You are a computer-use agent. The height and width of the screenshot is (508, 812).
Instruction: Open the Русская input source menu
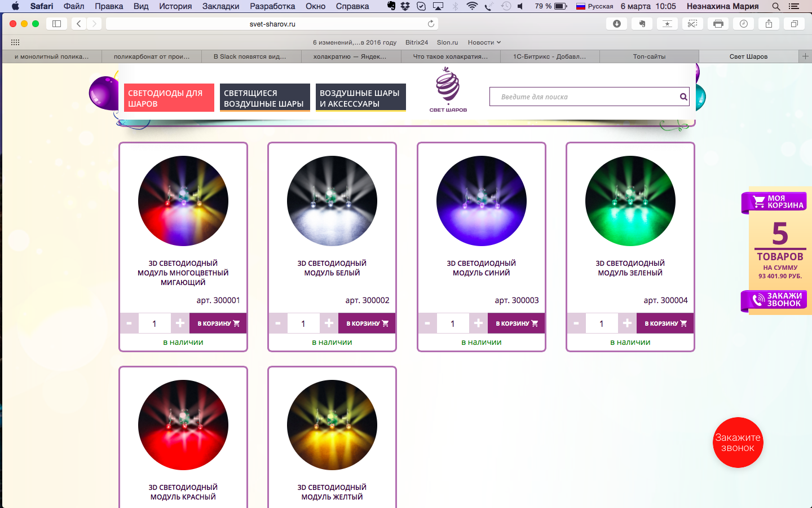pos(595,6)
